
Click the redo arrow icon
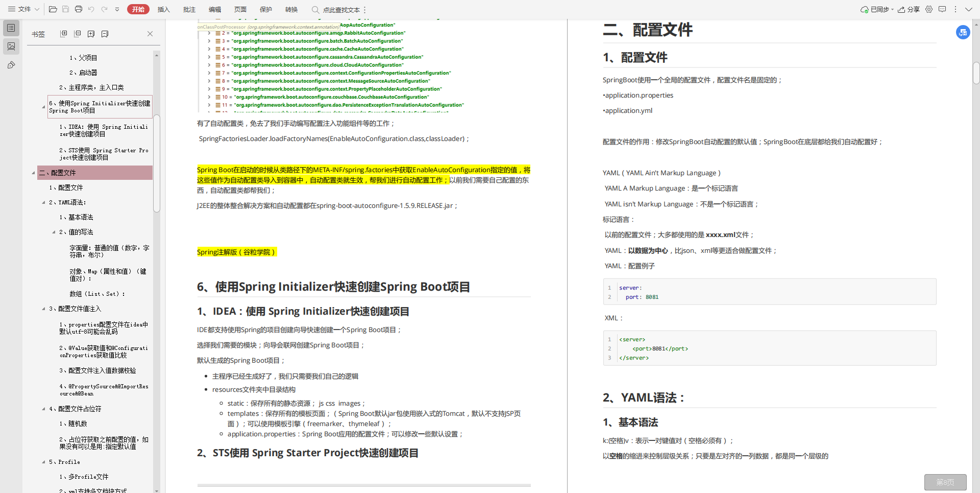click(104, 9)
